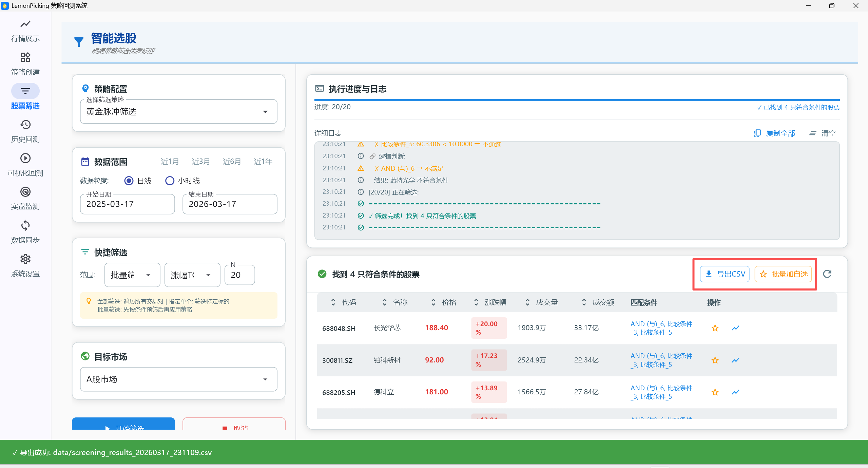Choose the 近3月 date range shortcut
The width and height of the screenshot is (868, 468).
[x=201, y=162]
